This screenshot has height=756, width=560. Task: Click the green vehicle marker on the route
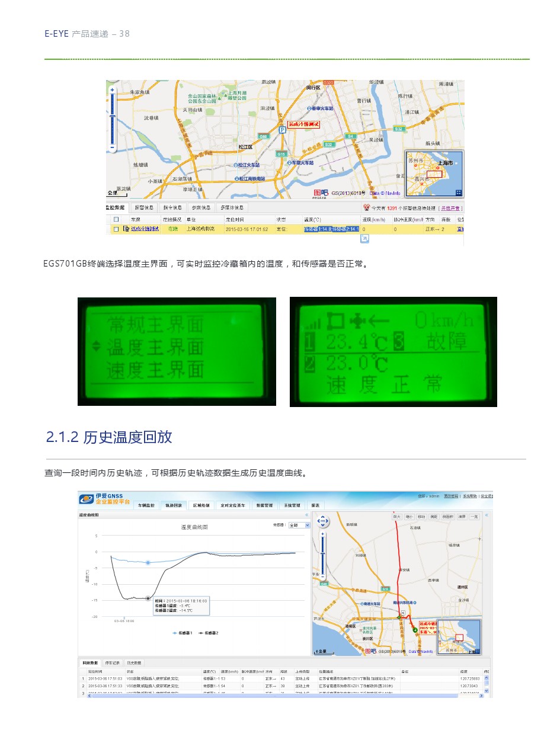415,630
